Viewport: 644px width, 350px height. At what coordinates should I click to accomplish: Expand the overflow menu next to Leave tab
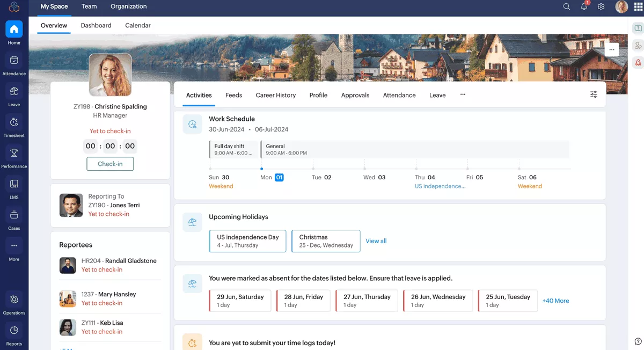click(463, 95)
